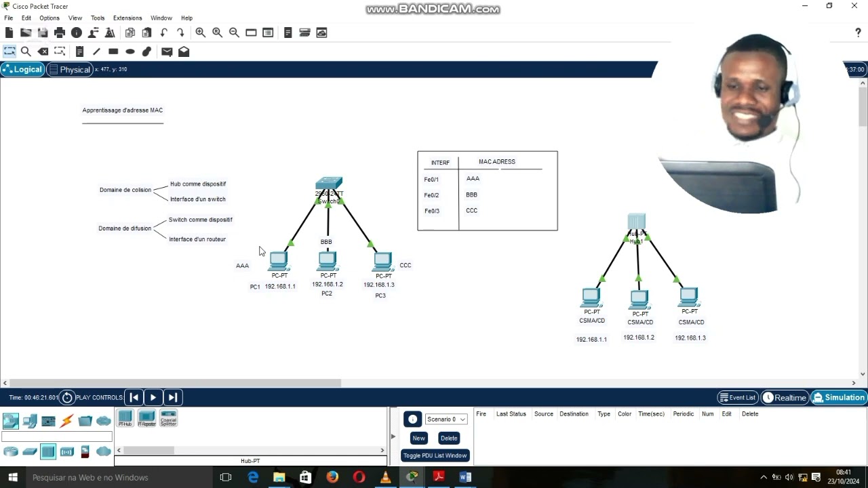Open the Network Information icon
The image size is (868, 488).
77,33
